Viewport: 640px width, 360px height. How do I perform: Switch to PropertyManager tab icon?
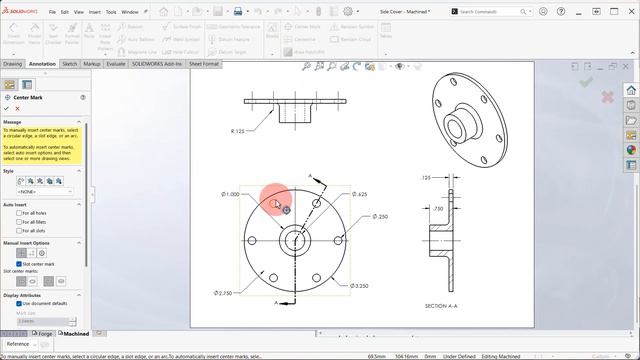pyautogui.click(x=27, y=84)
